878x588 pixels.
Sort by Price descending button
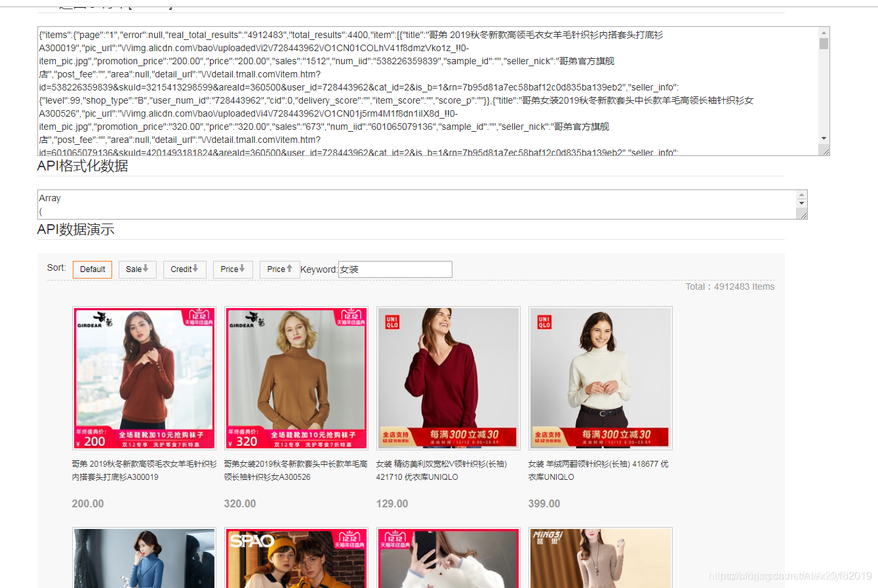[233, 269]
